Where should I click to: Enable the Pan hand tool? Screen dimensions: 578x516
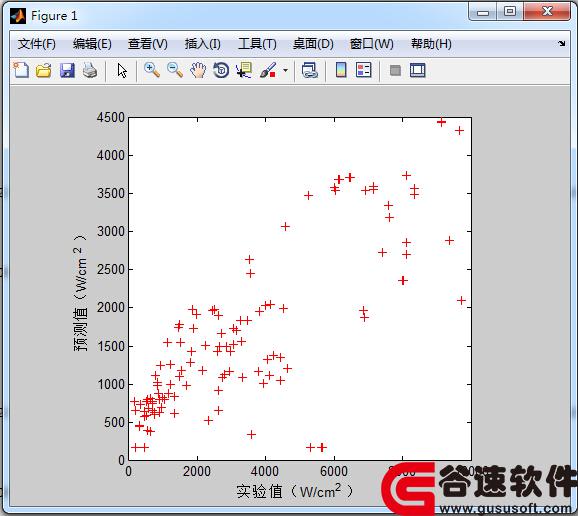coord(198,70)
